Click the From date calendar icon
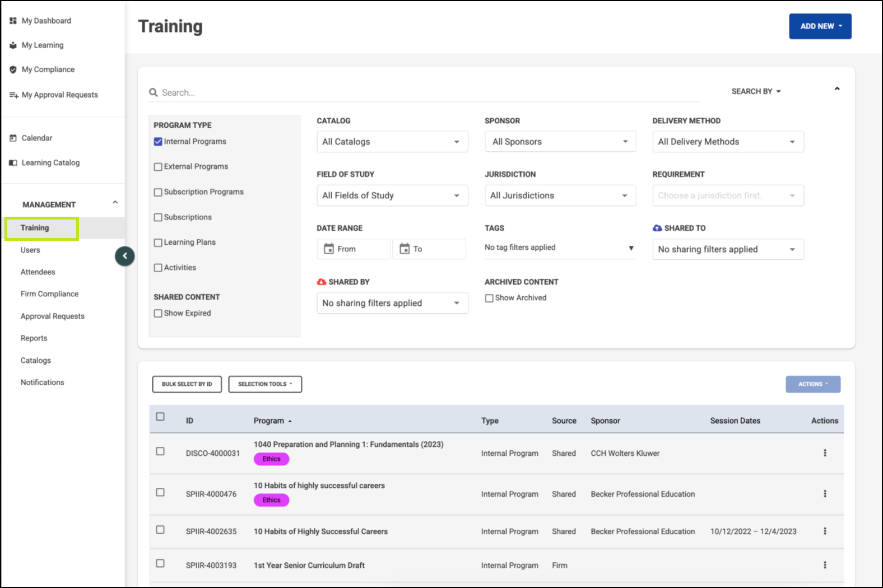This screenshot has height=588, width=883. pyautogui.click(x=329, y=249)
